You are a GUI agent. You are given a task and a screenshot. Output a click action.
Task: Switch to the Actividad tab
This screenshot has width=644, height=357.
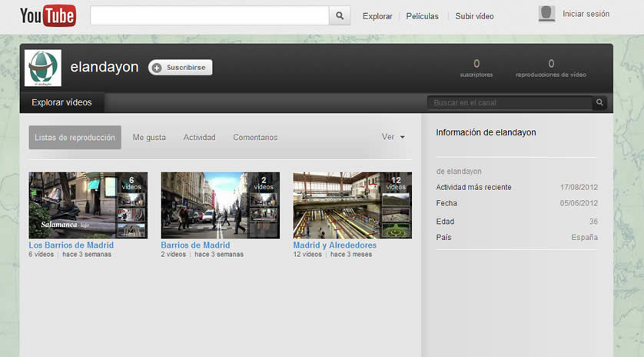pos(199,138)
